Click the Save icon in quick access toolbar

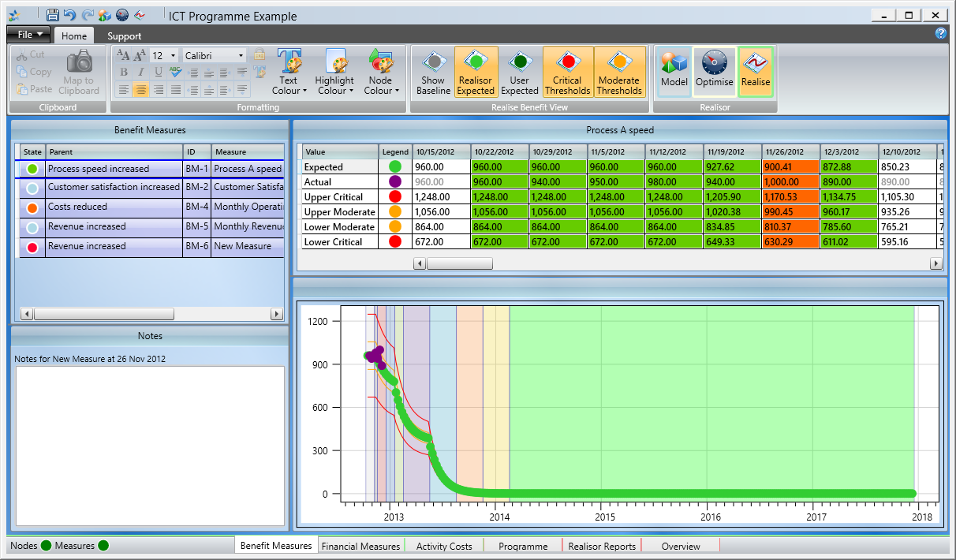[53, 13]
